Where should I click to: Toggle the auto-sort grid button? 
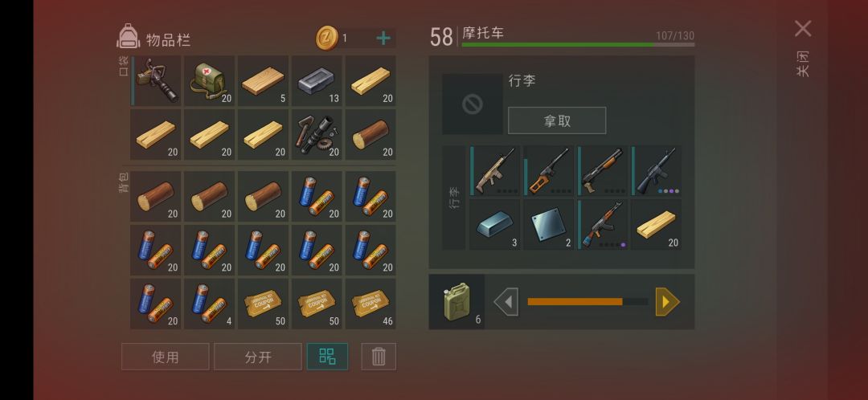(328, 357)
